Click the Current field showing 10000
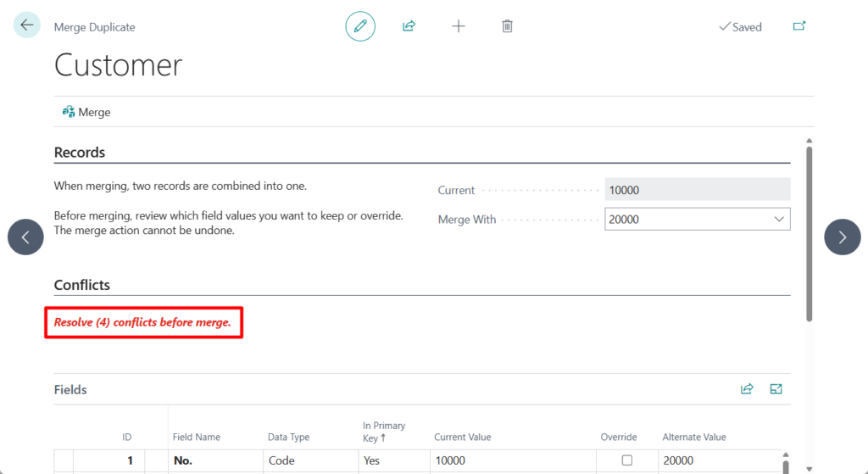Image resolution: width=868 pixels, height=474 pixels. [x=697, y=190]
